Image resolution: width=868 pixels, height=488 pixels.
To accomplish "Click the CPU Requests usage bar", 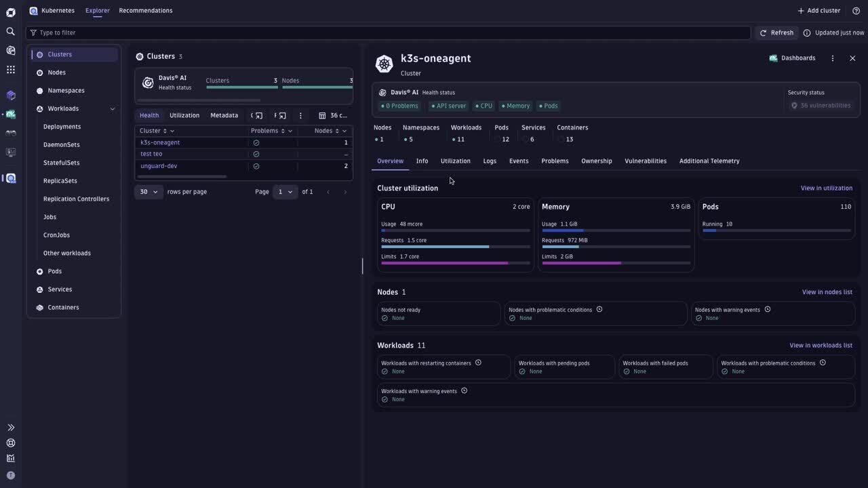I will coord(456,247).
